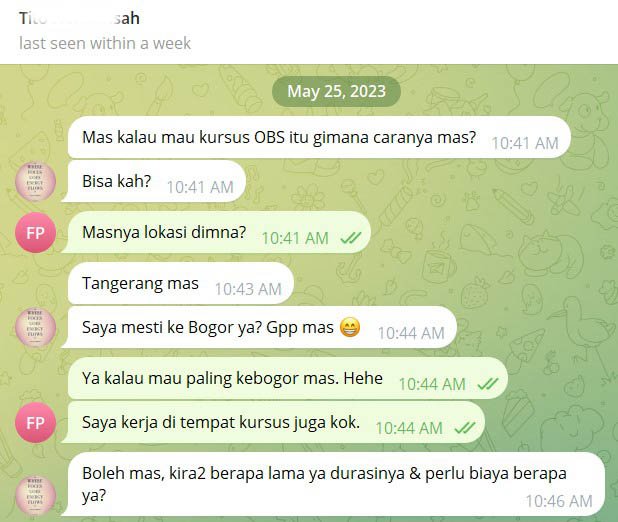
Task: Click read checkmarks on "Saya kerja di tempat kursus"
Action: 465,428
